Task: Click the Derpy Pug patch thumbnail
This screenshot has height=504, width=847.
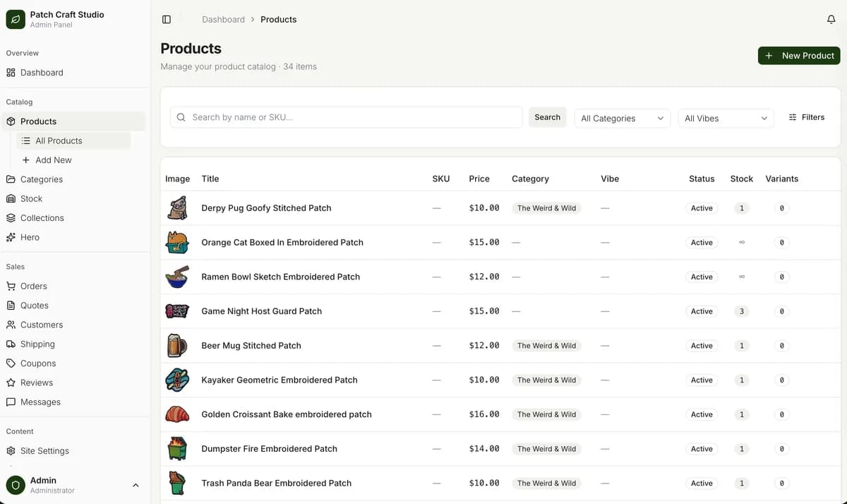Action: [x=176, y=208]
